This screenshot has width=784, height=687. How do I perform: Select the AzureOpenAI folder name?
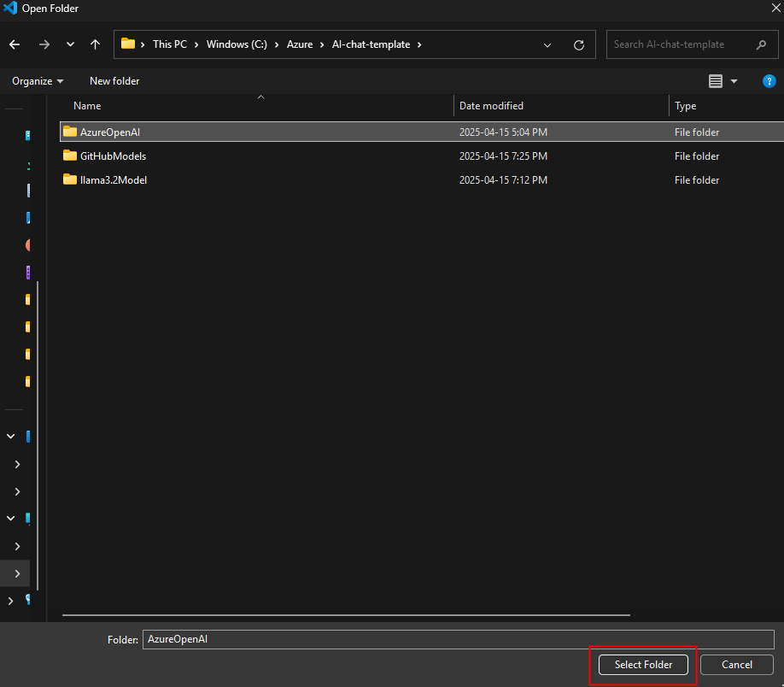click(110, 132)
